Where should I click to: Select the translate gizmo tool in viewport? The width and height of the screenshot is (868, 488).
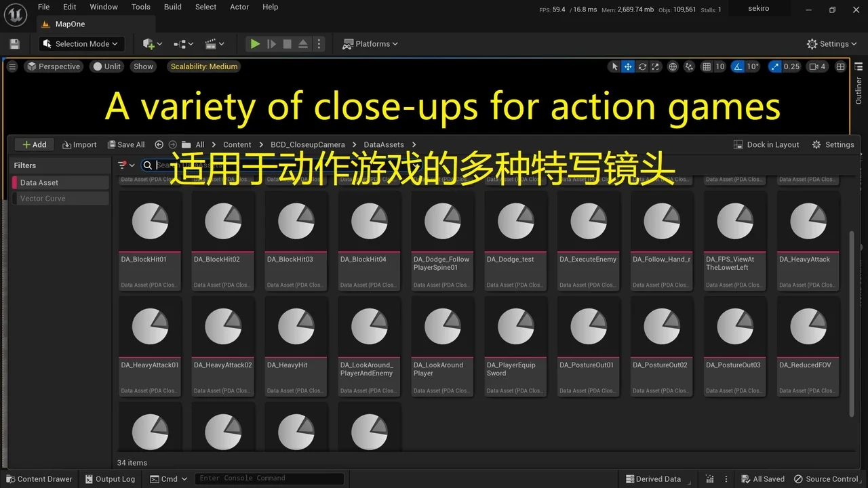tap(628, 66)
